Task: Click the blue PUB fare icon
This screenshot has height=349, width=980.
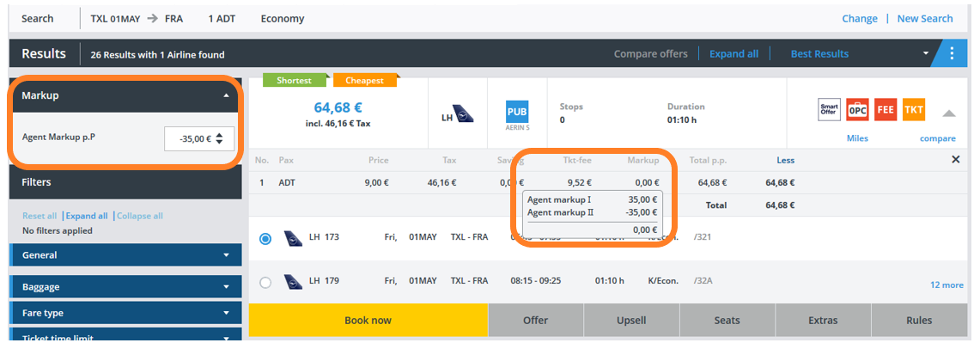Action: [x=517, y=113]
